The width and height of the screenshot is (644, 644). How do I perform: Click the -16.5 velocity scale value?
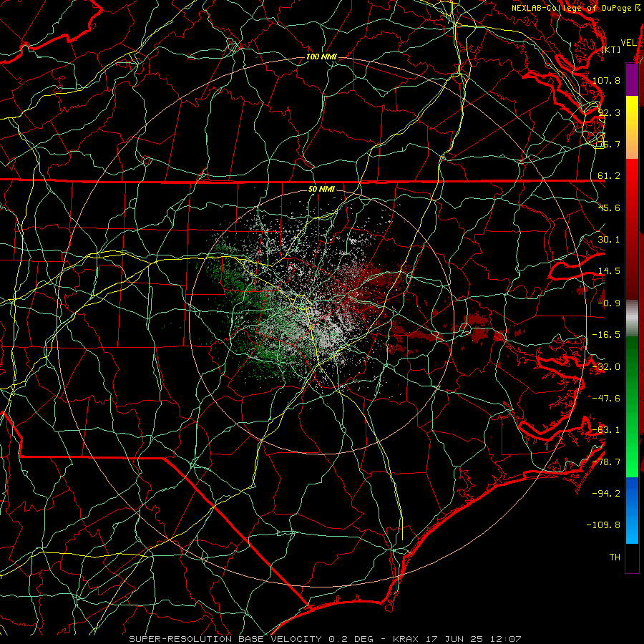(x=606, y=335)
